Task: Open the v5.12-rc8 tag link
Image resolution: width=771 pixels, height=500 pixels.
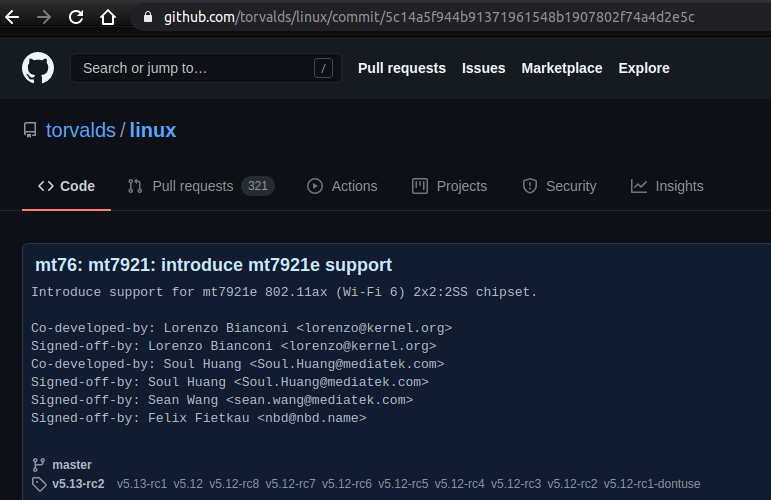Action: [234, 484]
